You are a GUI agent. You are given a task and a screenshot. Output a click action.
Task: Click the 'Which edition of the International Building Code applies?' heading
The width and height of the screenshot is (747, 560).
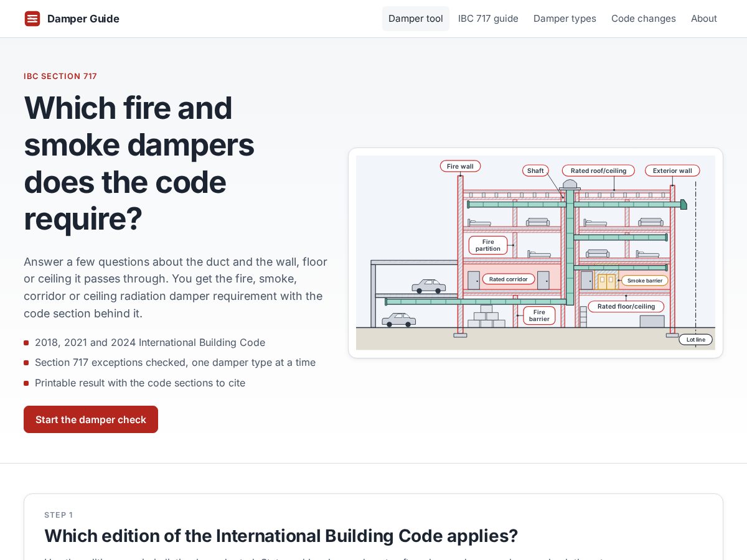[x=281, y=536]
